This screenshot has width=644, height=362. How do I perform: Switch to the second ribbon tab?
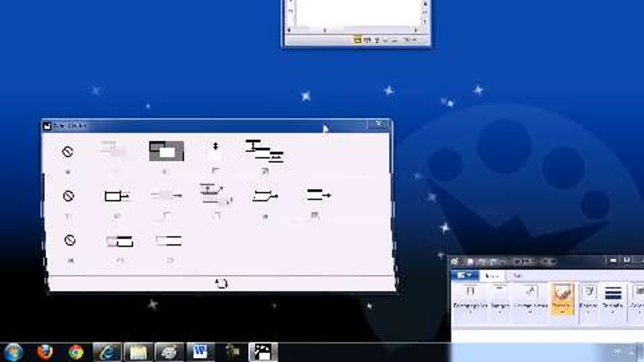point(518,276)
